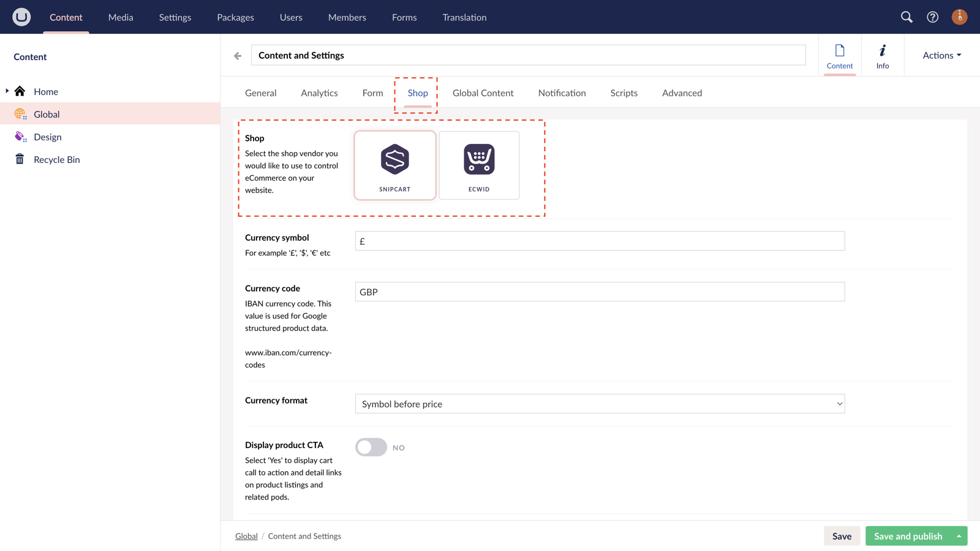Toggle Display product CTA on
The width and height of the screenshot is (980, 551).
click(371, 447)
